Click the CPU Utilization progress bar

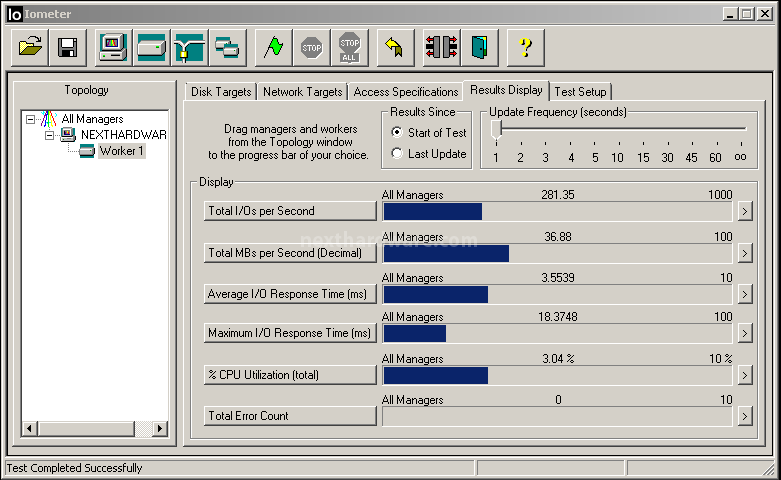point(557,375)
